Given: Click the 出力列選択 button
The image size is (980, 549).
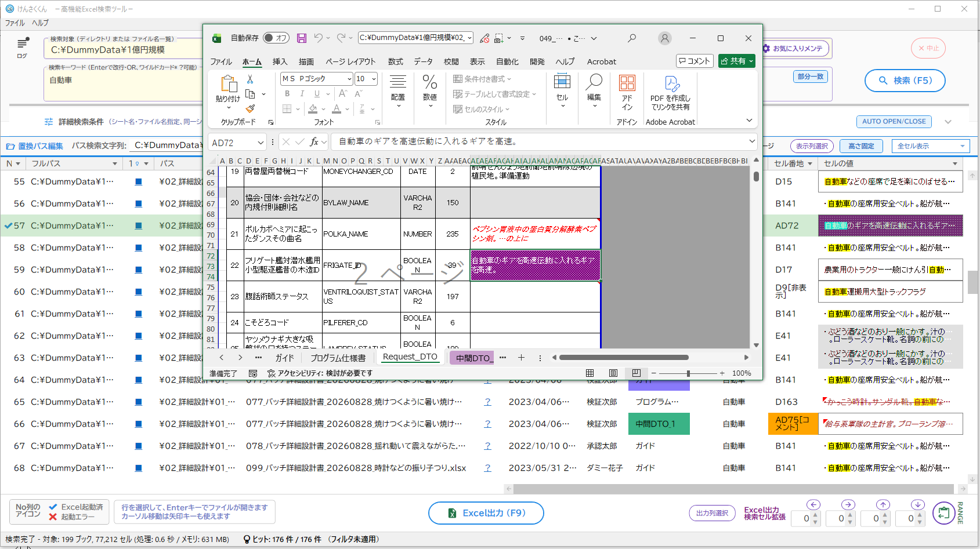Looking at the screenshot, I should [712, 513].
